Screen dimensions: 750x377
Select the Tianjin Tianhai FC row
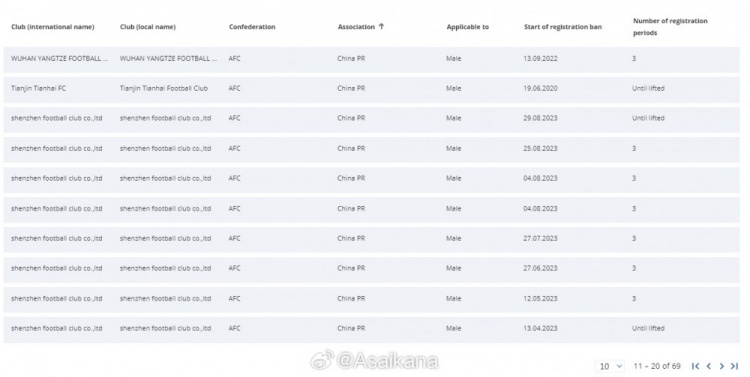click(x=372, y=89)
